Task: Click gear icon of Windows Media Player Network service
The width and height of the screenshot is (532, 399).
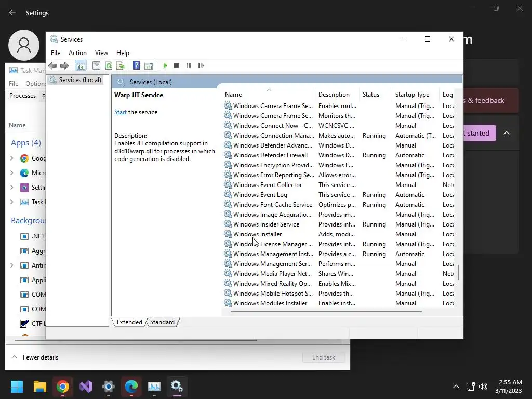Action: click(x=228, y=273)
